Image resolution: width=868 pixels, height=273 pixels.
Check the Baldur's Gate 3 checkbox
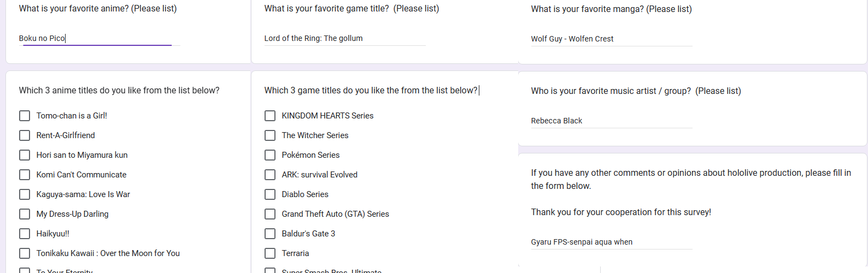(270, 234)
